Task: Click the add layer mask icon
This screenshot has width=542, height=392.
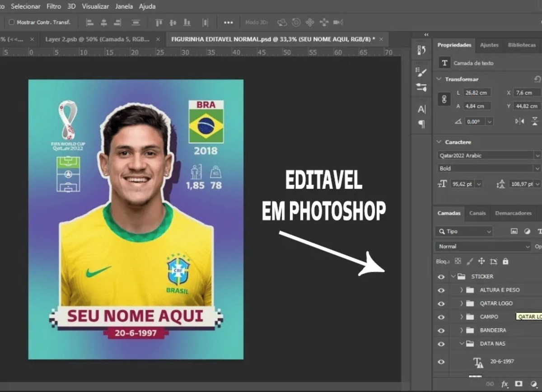Action: (x=519, y=384)
